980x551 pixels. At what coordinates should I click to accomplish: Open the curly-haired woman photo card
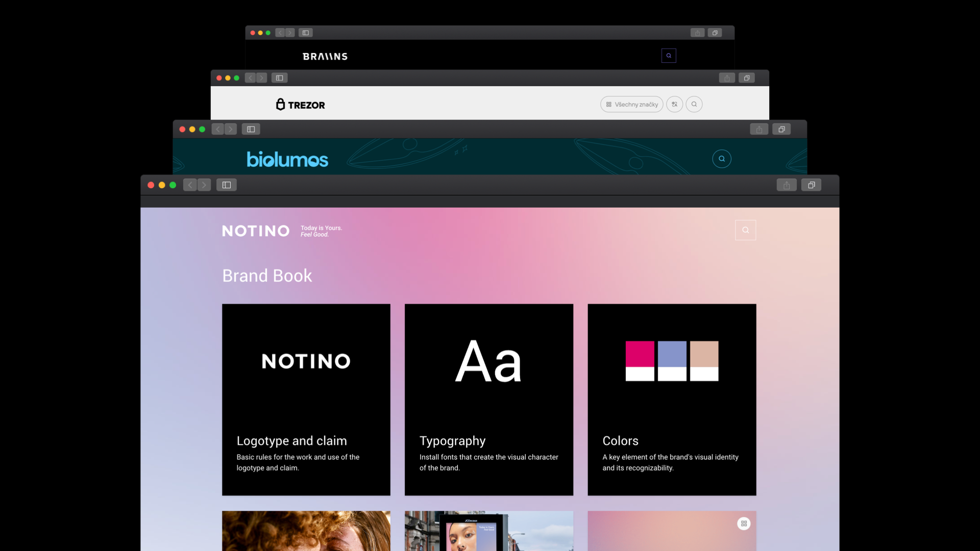306,531
